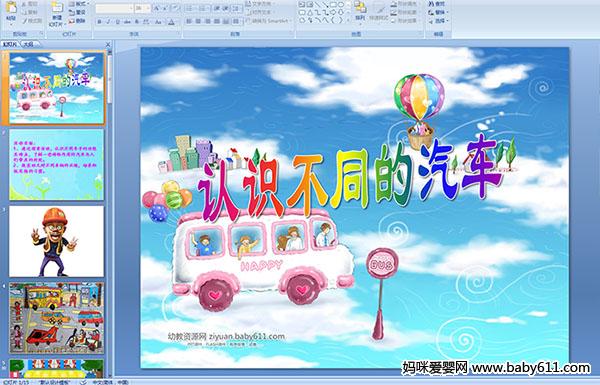Open the Font Color picker
The width and height of the screenshot is (600, 385).
(x=172, y=22)
